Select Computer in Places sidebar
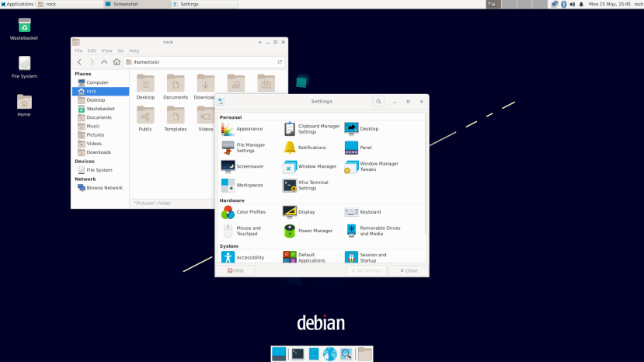Screen dimensions: 644x362 101,82
